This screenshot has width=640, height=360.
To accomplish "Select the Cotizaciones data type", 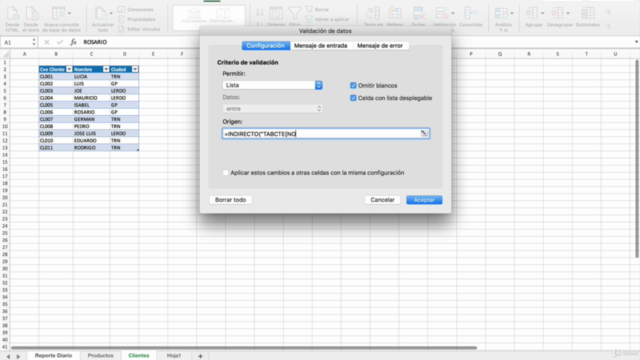I will 194,16.
